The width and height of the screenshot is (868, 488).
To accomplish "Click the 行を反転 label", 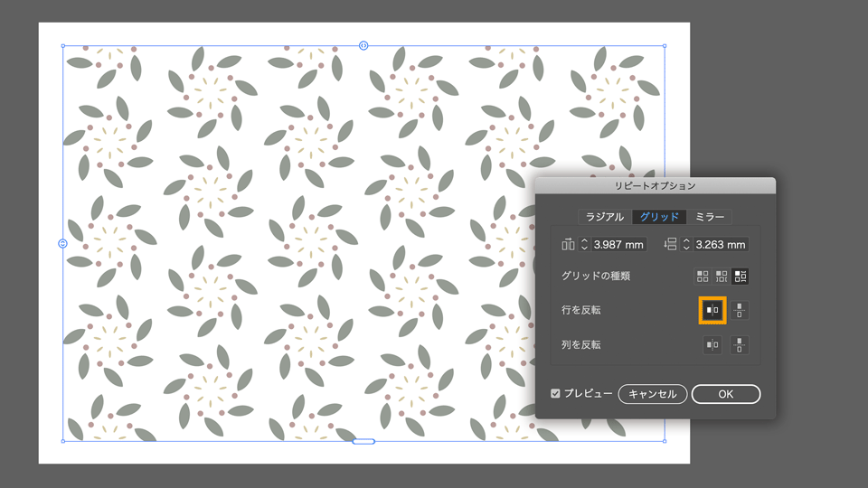I will tap(581, 310).
